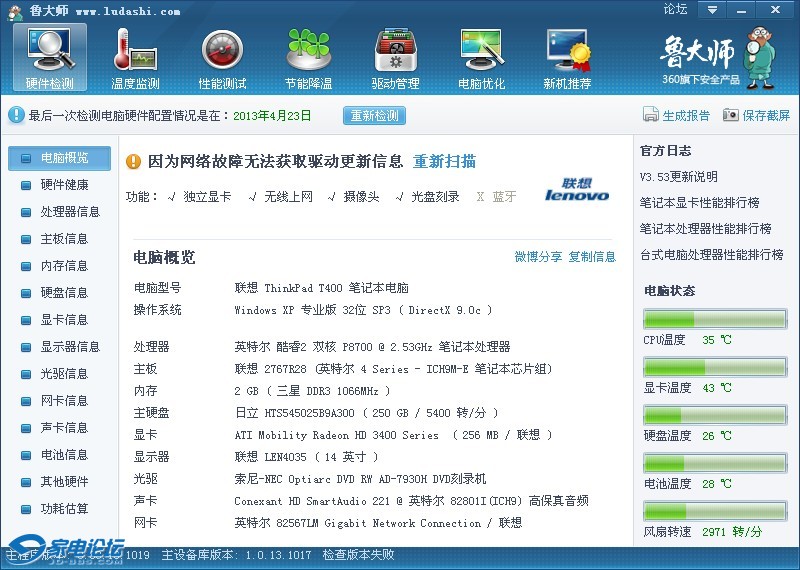
Task: Select 显卡信息 in the left sidebar
Action: [64, 319]
